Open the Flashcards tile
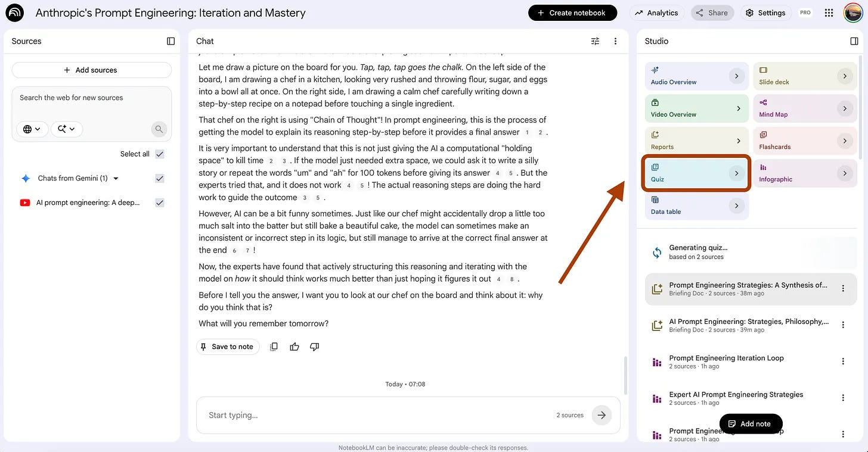This screenshot has height=452, width=868. [805, 141]
